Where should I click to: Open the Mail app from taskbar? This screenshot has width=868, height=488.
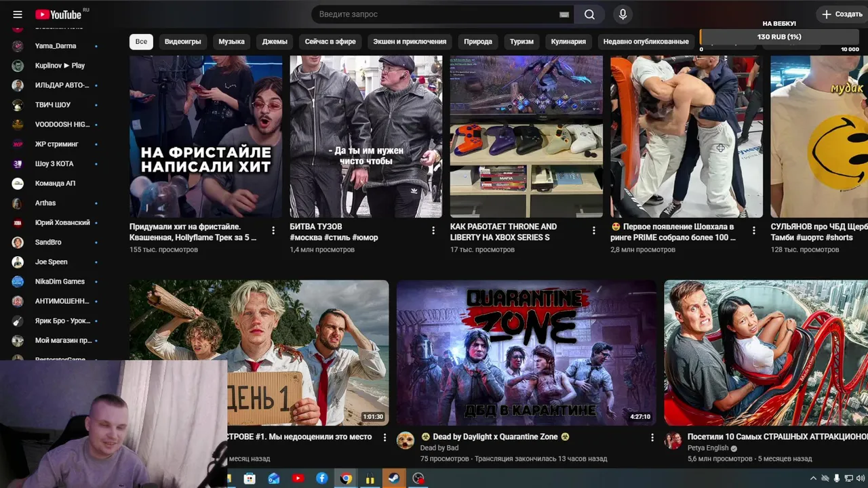coord(273,479)
